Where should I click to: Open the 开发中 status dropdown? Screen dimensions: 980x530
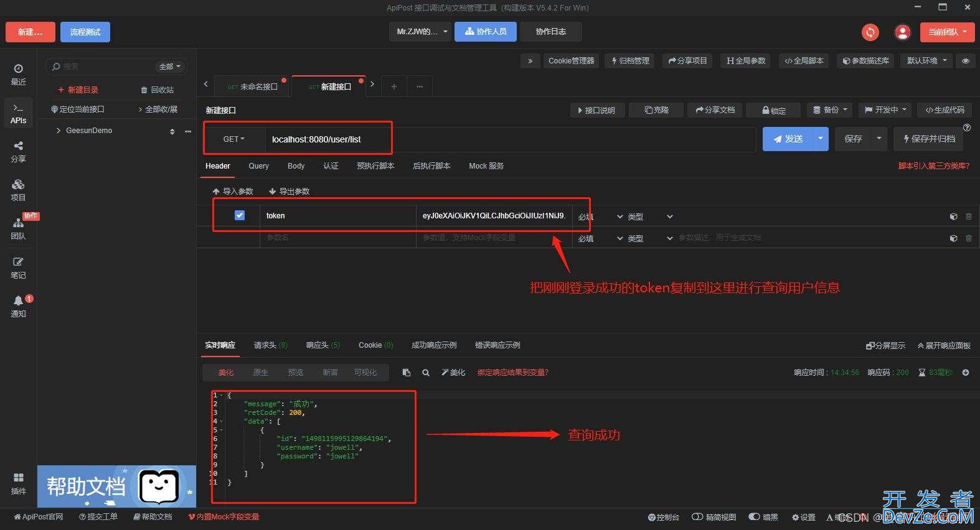(885, 109)
